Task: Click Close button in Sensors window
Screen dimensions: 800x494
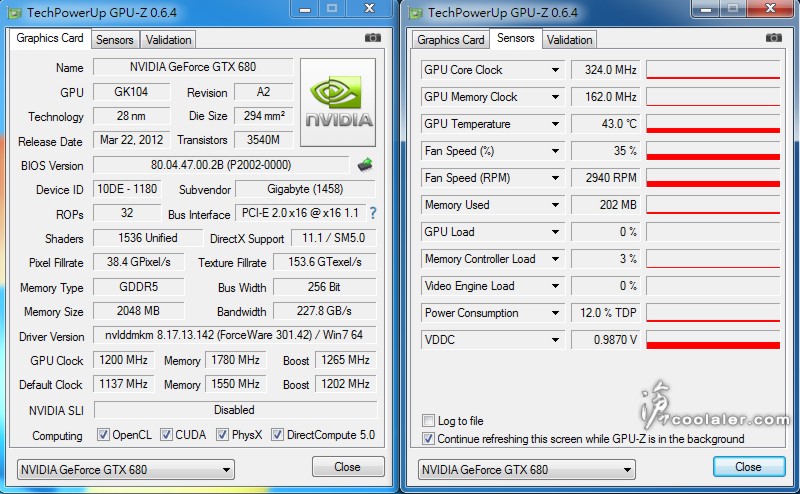Action: click(x=748, y=467)
